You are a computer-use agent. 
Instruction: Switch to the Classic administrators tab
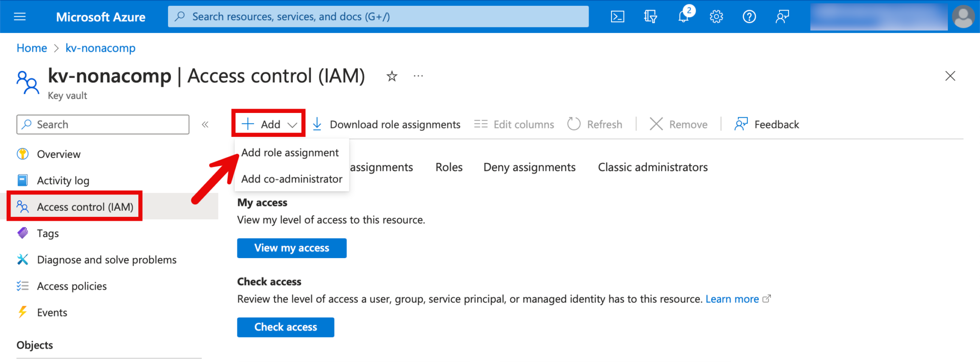[652, 167]
